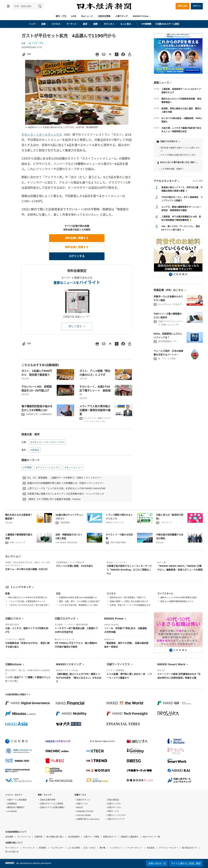Click the bottom Facebook share icon
Screen dimensions: 208x868
123,344
